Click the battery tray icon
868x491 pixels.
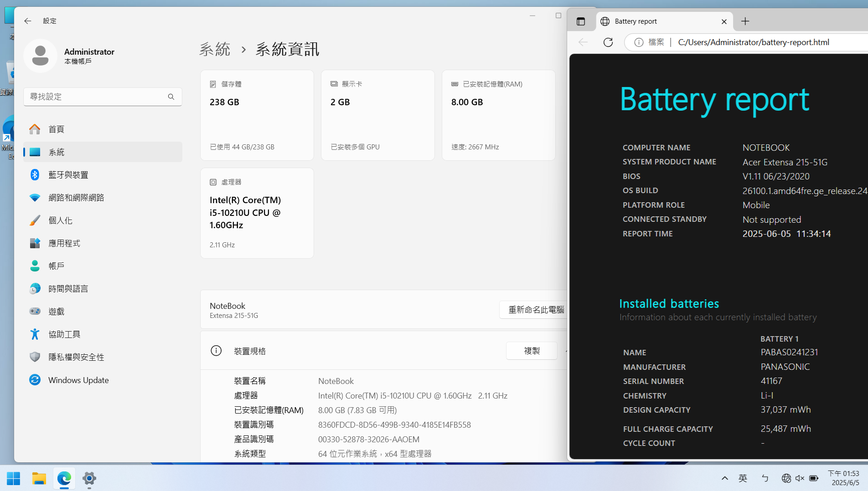[814, 478]
